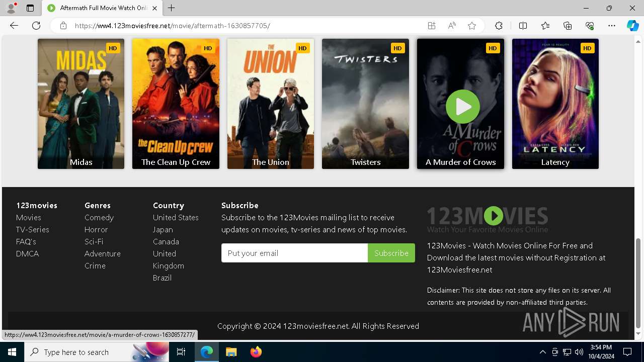Open the Twisters movie poster
The height and width of the screenshot is (362, 644).
click(x=365, y=104)
